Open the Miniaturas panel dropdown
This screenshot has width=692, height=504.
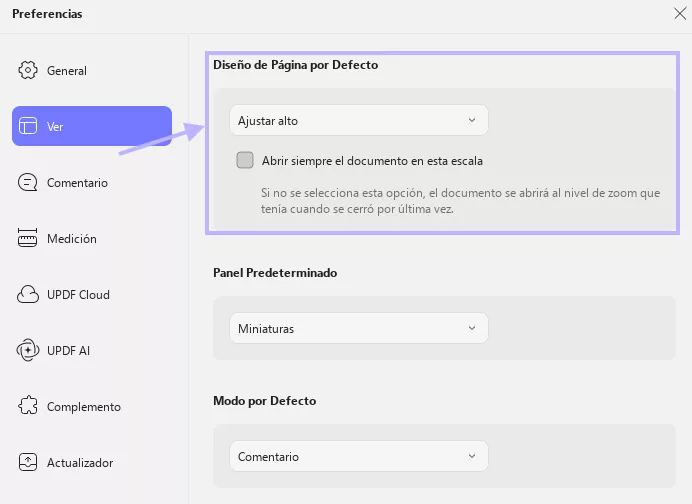[x=359, y=328]
